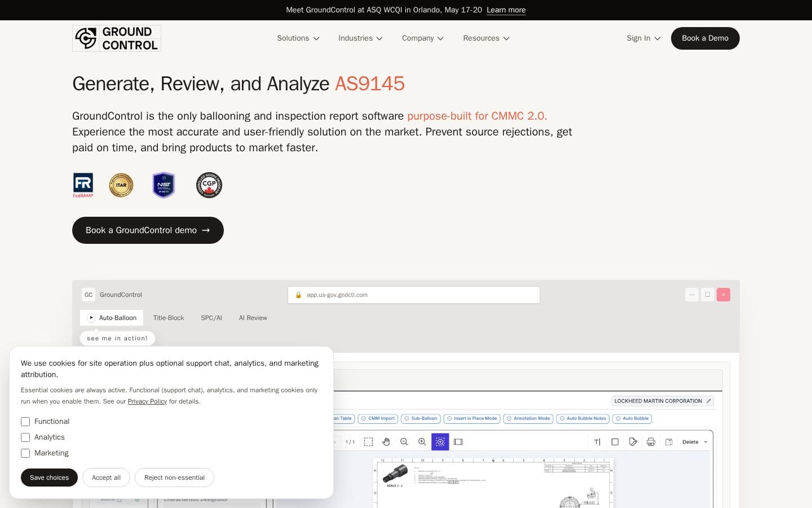This screenshot has width=812, height=508.
Task: Click the 'purpose-built for CMMC 2.0.' text
Action: coord(477,116)
